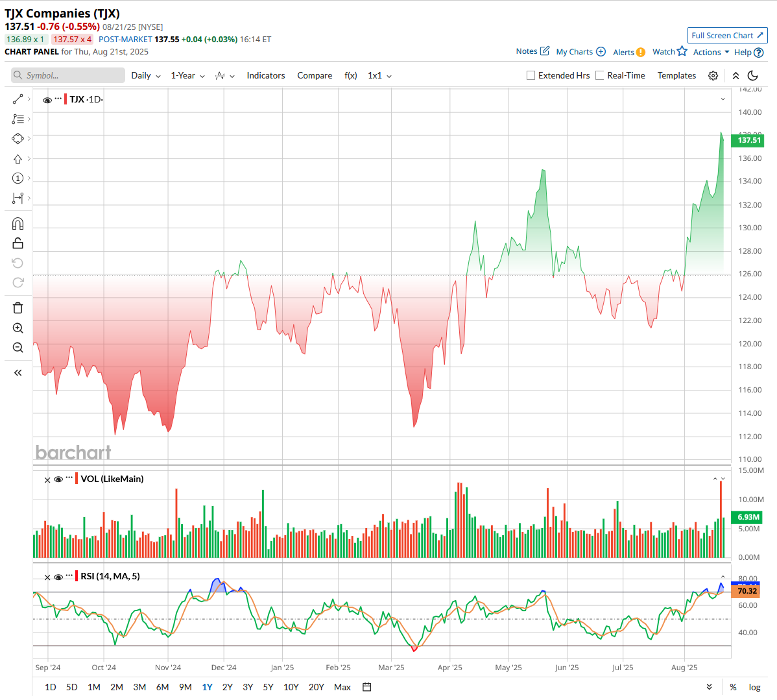Viewport: 777px width, 700px height.
Task: Collapse the drawing toolbar with double arrows
Action: tap(18, 373)
